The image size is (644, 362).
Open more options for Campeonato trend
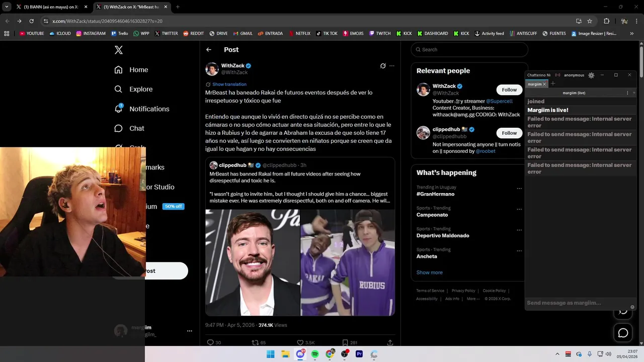click(x=519, y=209)
